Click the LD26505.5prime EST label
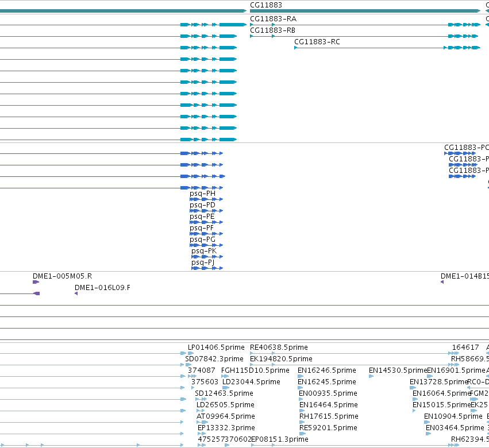The image size is (489, 448). (225, 405)
